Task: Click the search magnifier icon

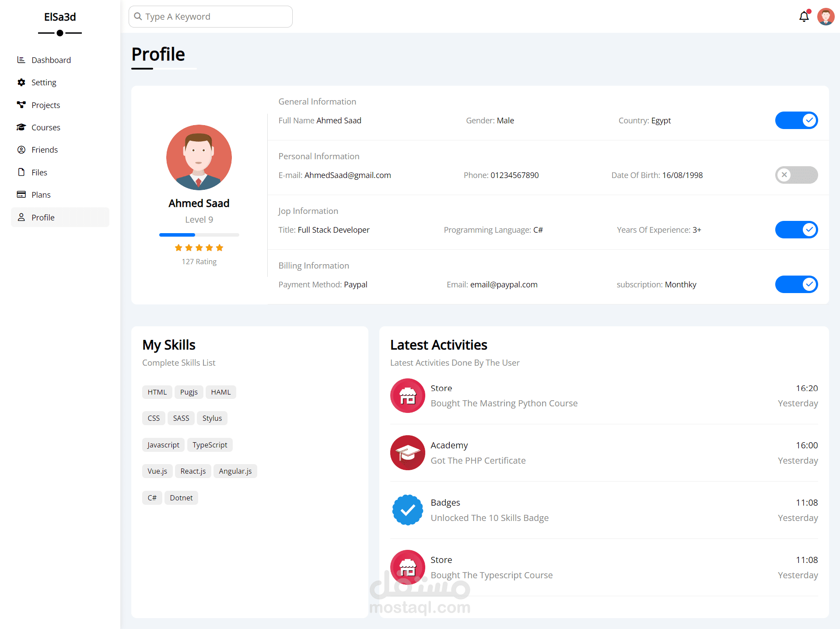Action: [138, 17]
